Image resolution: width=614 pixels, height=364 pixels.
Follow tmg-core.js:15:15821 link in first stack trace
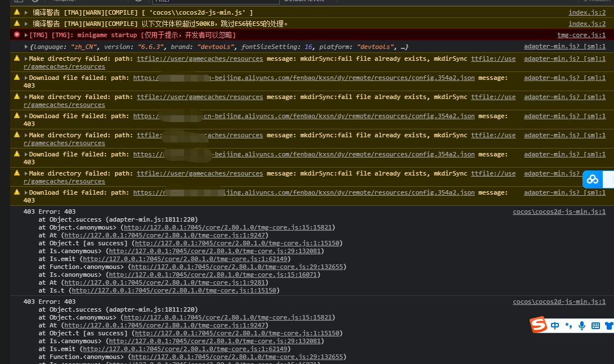coord(228,227)
